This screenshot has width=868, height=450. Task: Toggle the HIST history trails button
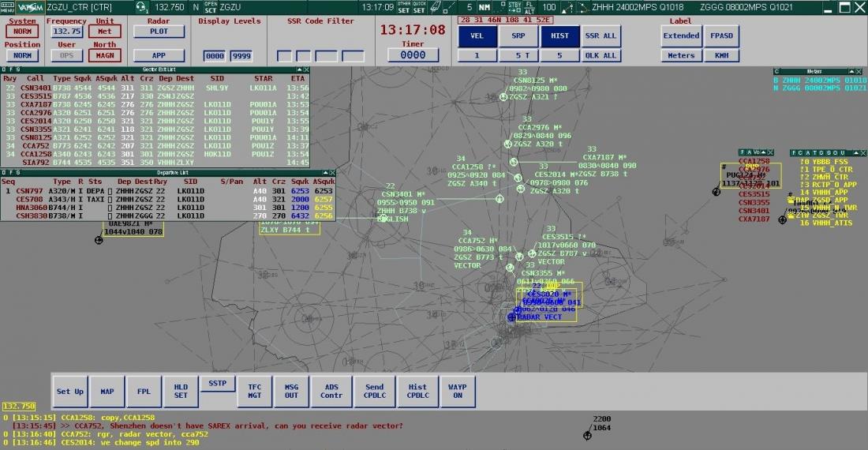click(x=559, y=36)
